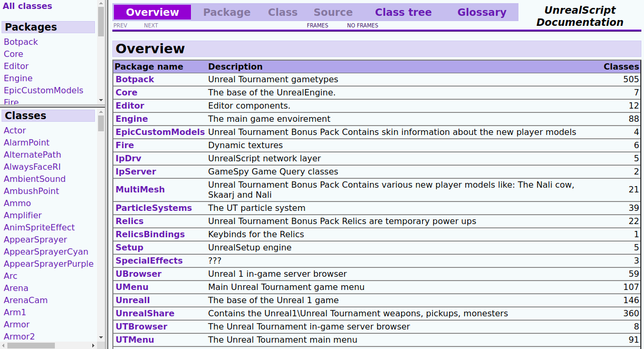Open the RelicsBindings package
Image resolution: width=644 pixels, height=349 pixels.
(150, 235)
